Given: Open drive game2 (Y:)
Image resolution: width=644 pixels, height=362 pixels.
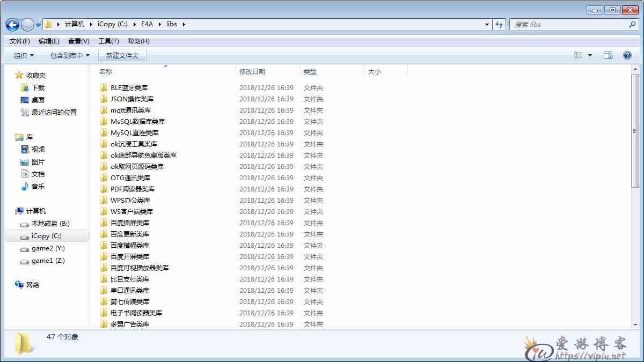Looking at the screenshot, I should point(48,248).
